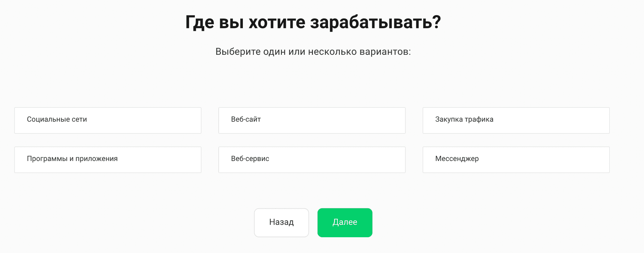Click the Закупка трафика text label
Viewport: 644px width, 253px height.
(x=464, y=119)
